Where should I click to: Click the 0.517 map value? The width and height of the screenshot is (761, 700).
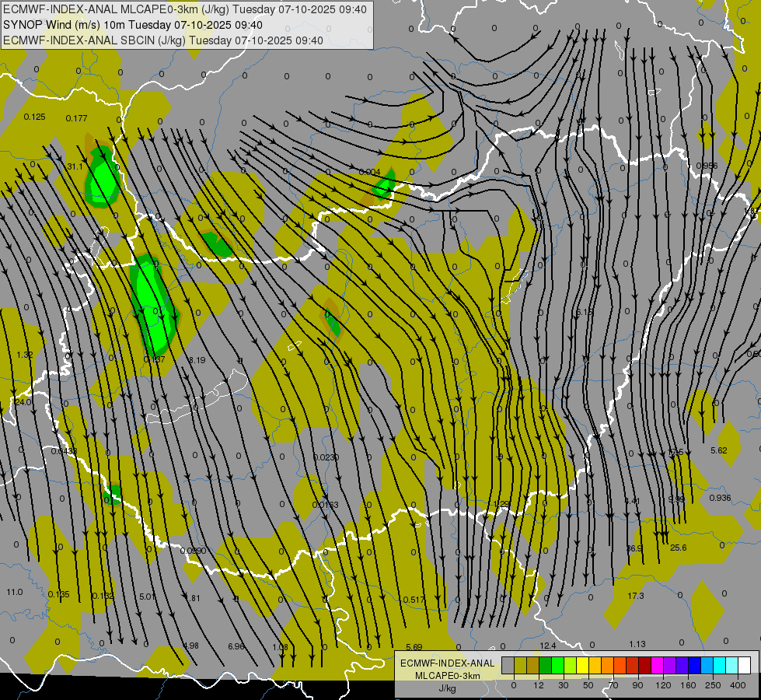414,600
